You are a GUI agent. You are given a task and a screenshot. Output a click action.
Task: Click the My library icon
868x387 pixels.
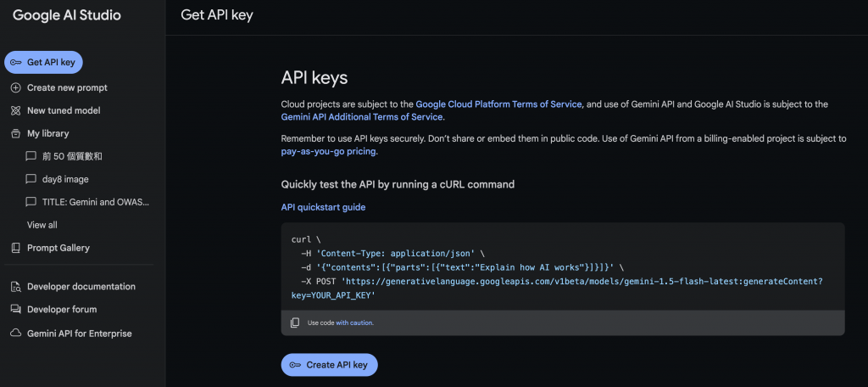(15, 133)
